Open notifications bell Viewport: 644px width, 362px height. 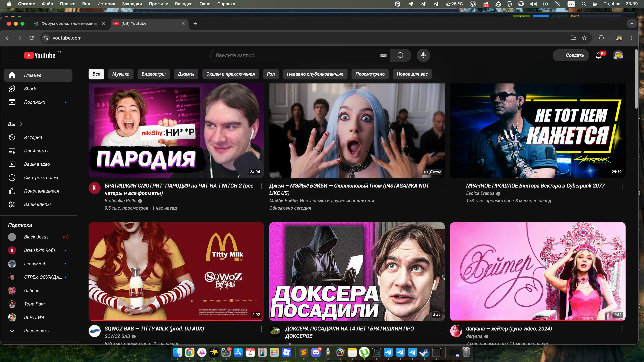coord(599,55)
